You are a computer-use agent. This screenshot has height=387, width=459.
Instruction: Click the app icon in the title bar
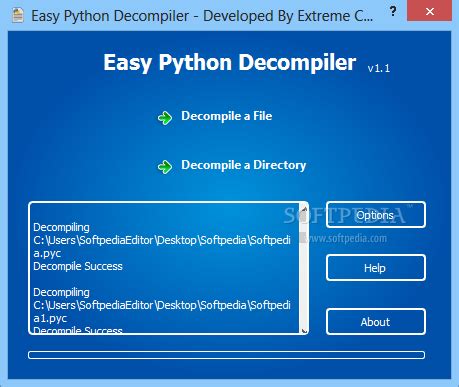(x=18, y=15)
